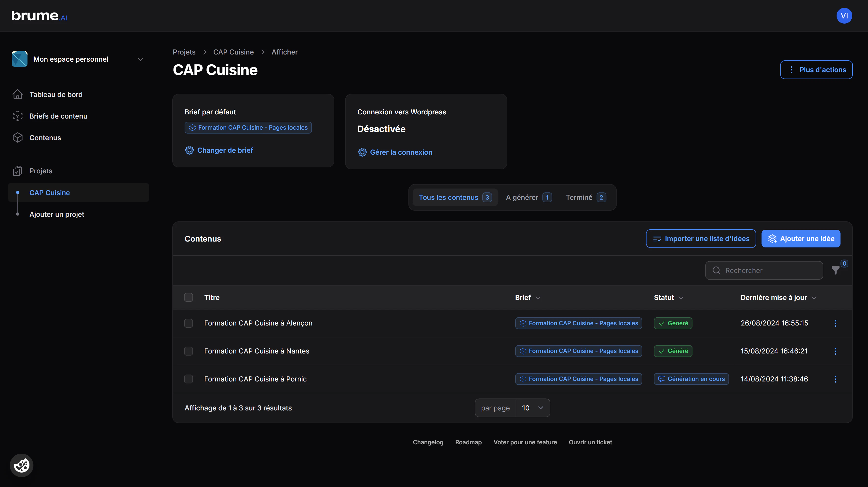Check the select-all checkbox in the table header
The height and width of the screenshot is (487, 868).
pos(189,297)
